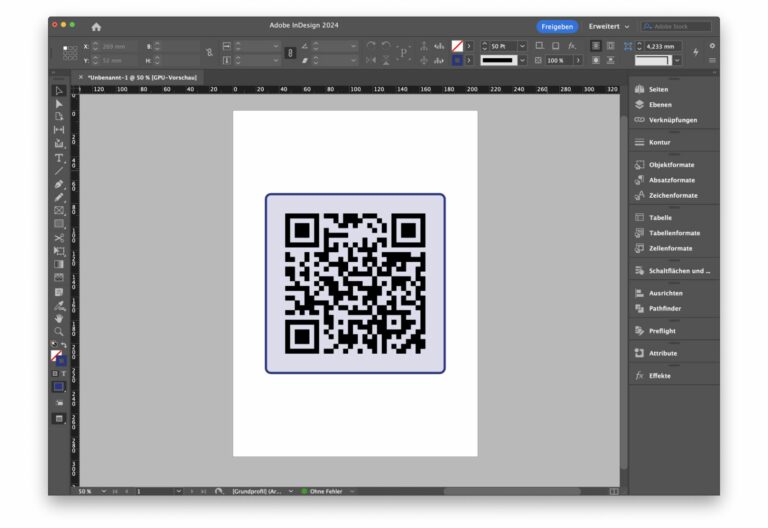Select the Selection tool arrow
The height and width of the screenshot is (528, 768).
click(x=59, y=91)
